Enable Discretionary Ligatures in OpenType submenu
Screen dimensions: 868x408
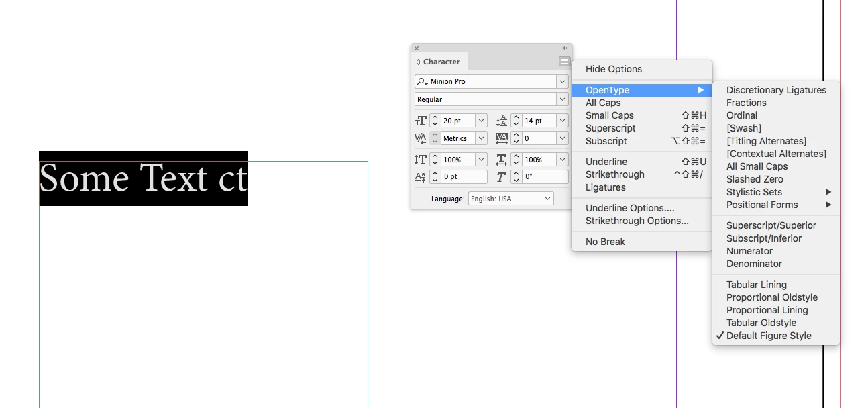tap(775, 90)
